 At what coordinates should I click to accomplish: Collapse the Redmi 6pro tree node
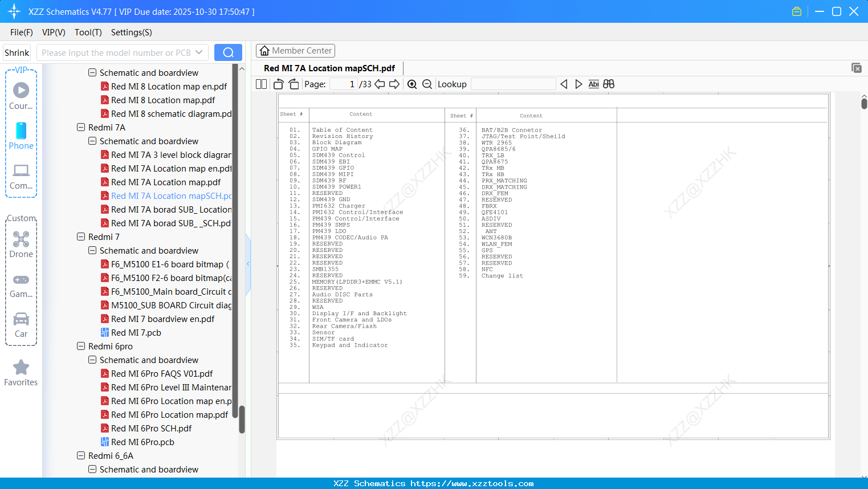(x=81, y=347)
